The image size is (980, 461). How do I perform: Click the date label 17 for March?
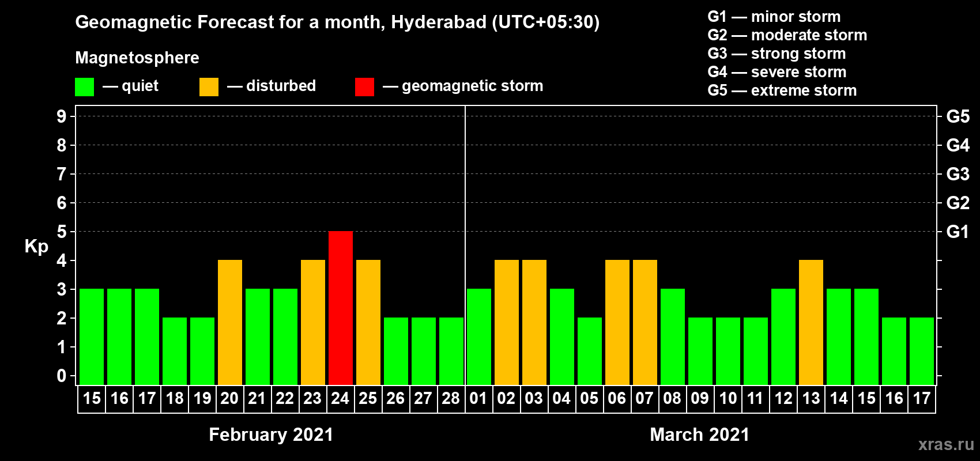(921, 399)
